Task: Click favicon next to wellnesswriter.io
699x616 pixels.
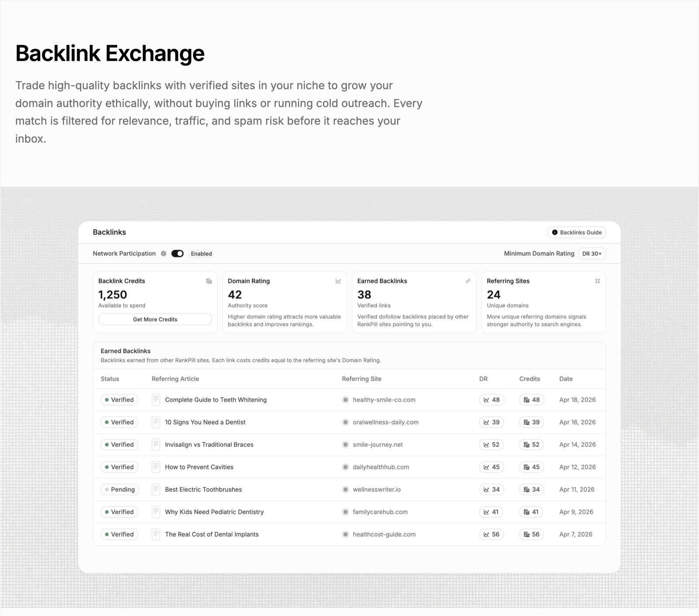Action: click(345, 489)
